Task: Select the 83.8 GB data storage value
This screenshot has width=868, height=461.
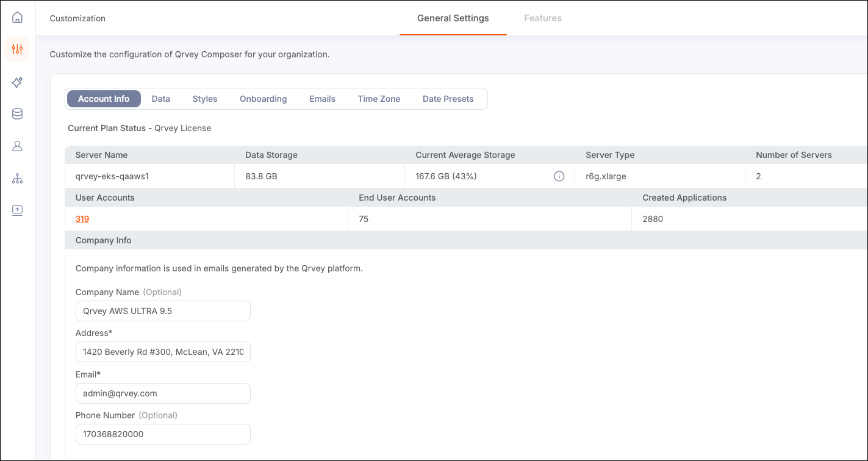Action: [x=261, y=176]
